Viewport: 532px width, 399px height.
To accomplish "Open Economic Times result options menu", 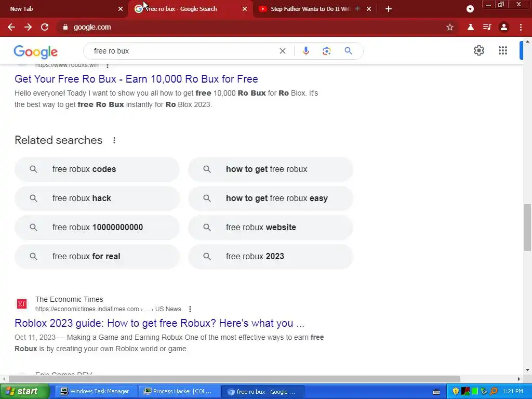I will [x=190, y=309].
